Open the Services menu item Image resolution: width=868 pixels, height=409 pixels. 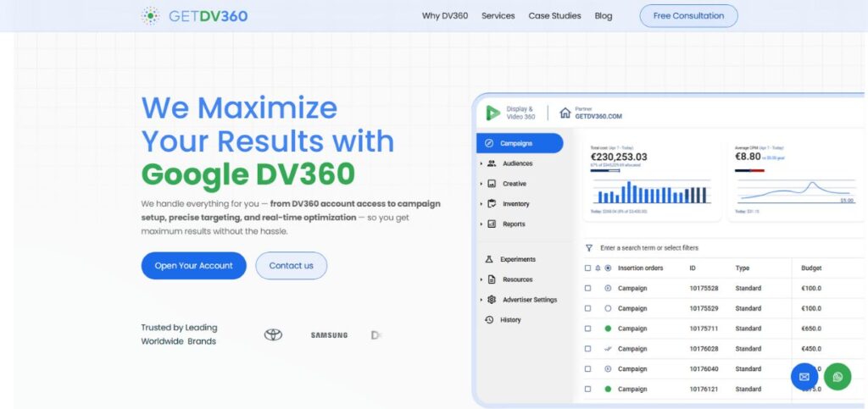pyautogui.click(x=498, y=15)
